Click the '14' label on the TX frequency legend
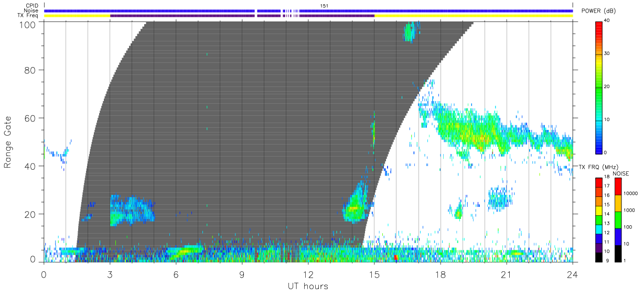Viewport: 644px width, 297px height. 607,215
